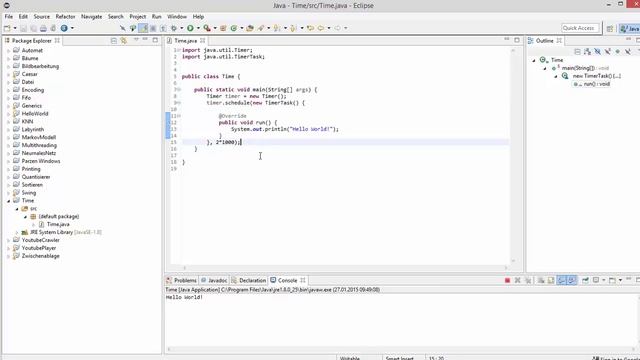Screen dimensions: 640x360
Task: Toggle Hide Fields in Outline toolbar
Action: 598,51
